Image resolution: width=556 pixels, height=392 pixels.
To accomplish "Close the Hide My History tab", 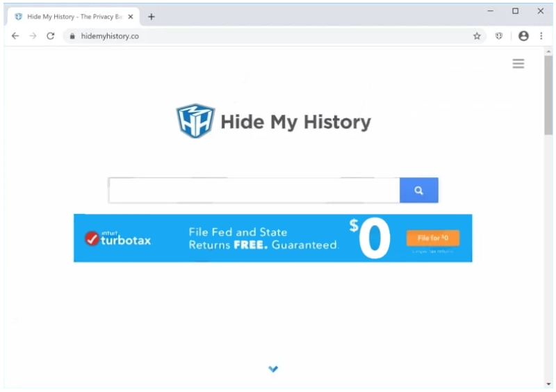I will click(x=131, y=17).
